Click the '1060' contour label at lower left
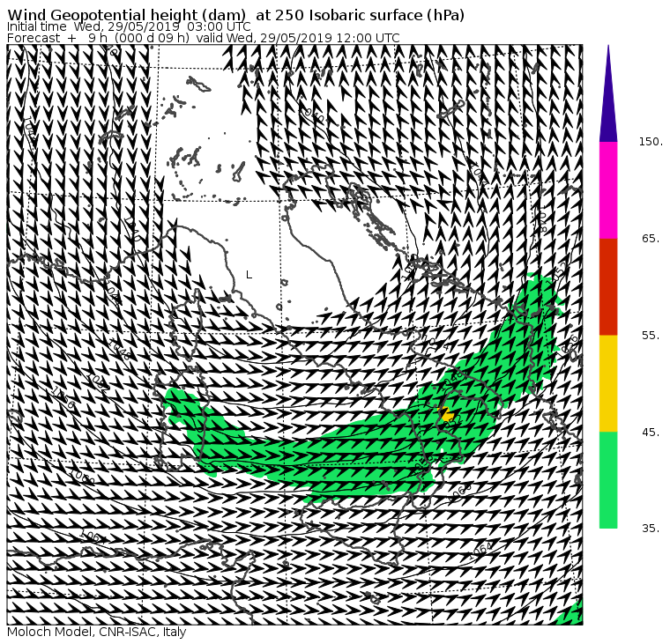 coord(82,476)
